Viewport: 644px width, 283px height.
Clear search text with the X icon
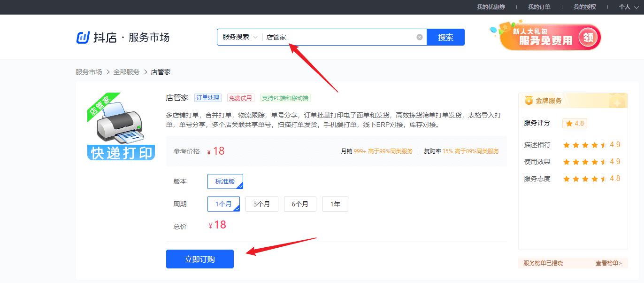(x=419, y=37)
